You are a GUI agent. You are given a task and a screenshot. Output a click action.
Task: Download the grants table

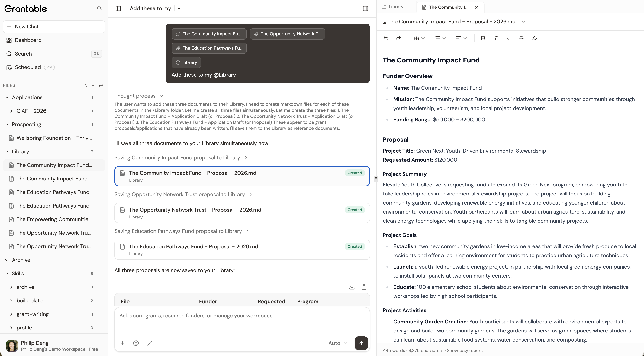352,287
